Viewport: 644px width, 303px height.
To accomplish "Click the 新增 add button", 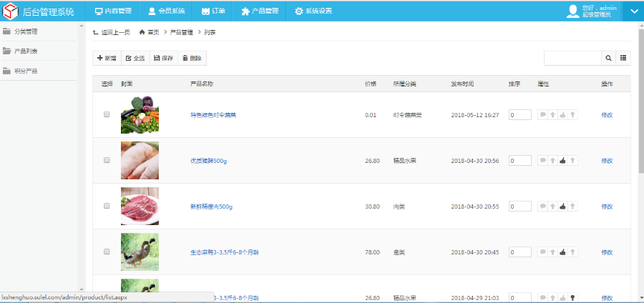I will 107,58.
